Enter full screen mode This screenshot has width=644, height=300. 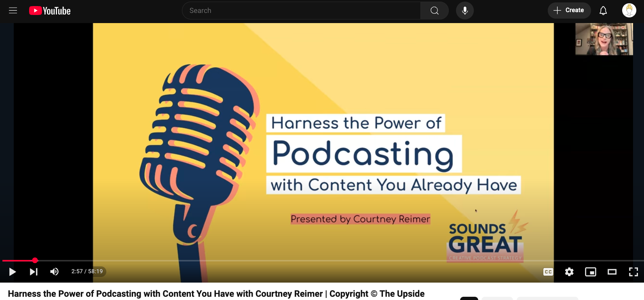click(633, 272)
